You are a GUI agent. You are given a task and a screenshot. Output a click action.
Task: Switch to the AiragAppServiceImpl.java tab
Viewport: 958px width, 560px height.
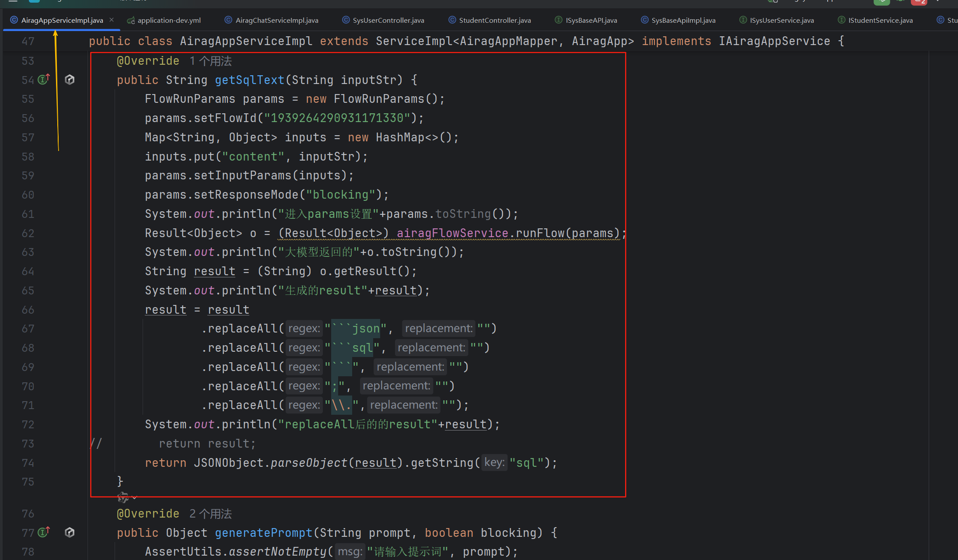tap(62, 20)
